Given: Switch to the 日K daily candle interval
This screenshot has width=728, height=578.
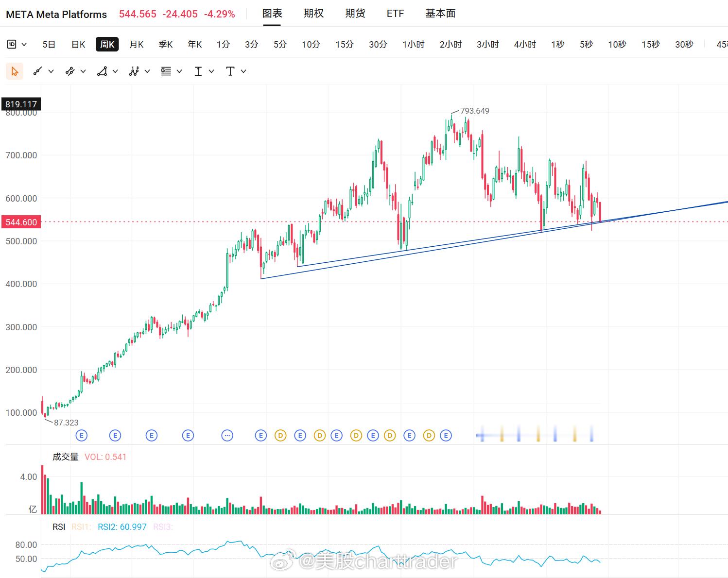Looking at the screenshot, I should coord(78,45).
